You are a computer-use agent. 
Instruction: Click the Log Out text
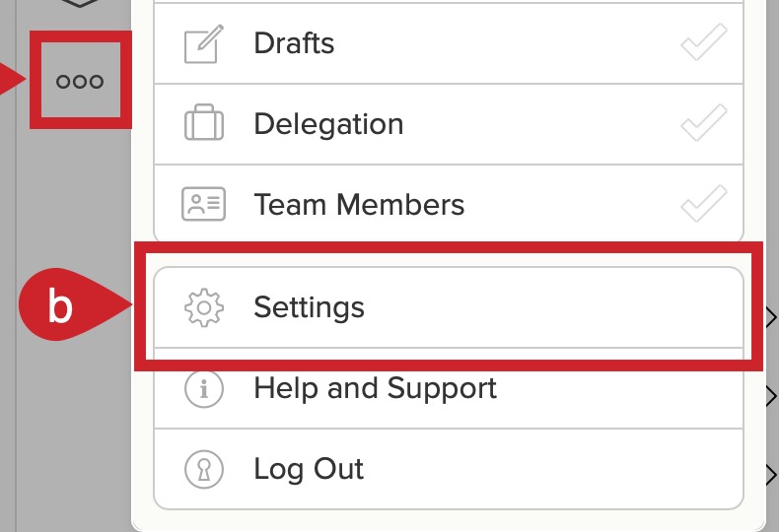click(309, 469)
